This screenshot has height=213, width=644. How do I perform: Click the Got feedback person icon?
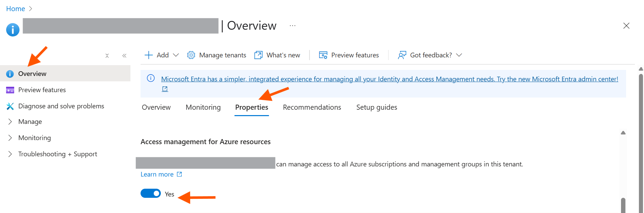(x=402, y=55)
